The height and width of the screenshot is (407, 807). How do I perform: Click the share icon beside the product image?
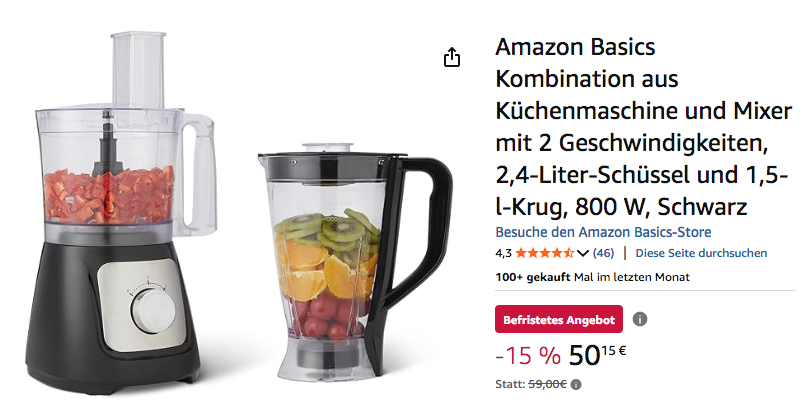452,57
